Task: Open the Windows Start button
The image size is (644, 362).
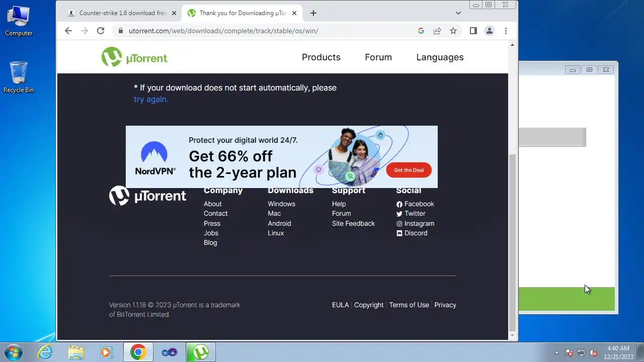Action: click(x=13, y=352)
